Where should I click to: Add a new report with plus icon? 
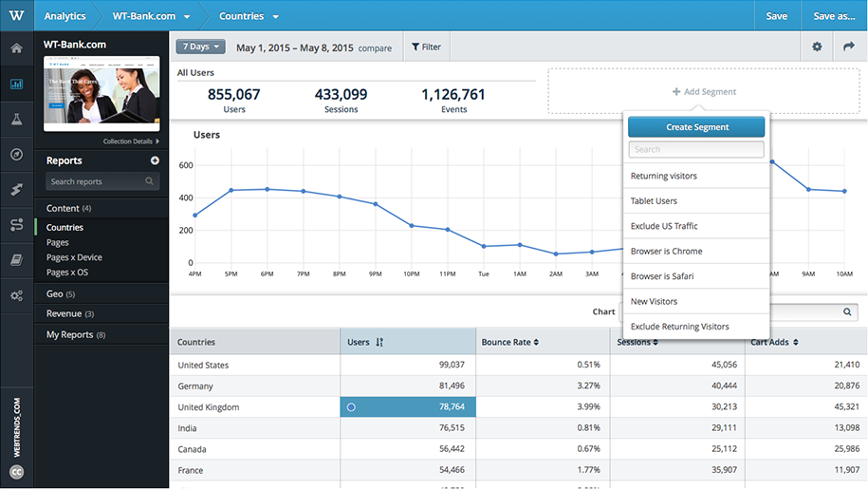point(155,160)
